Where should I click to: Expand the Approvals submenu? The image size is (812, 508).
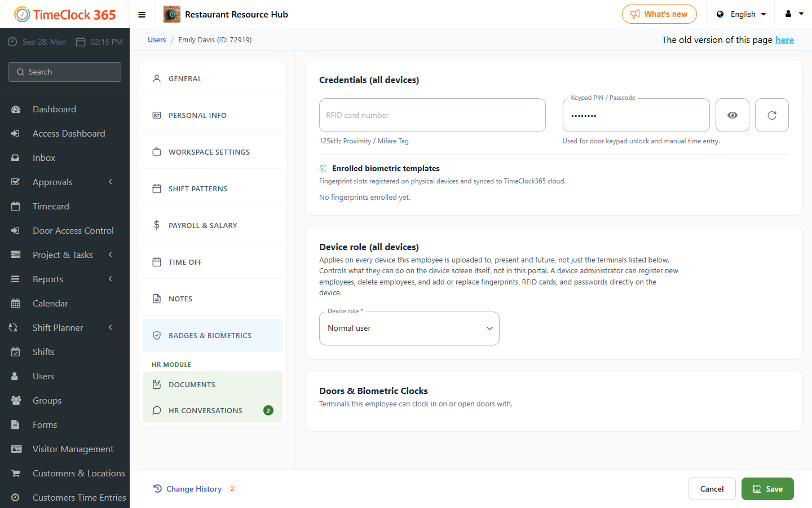tap(65, 182)
